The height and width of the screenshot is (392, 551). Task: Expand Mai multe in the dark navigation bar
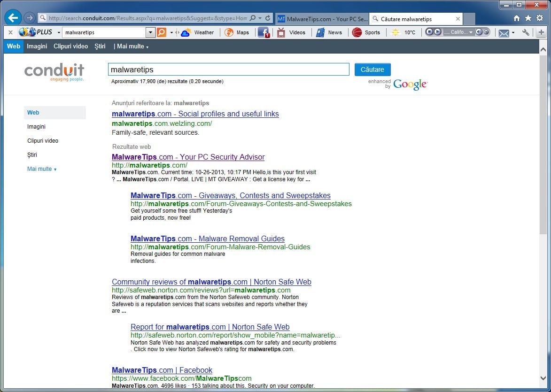pyautogui.click(x=132, y=46)
